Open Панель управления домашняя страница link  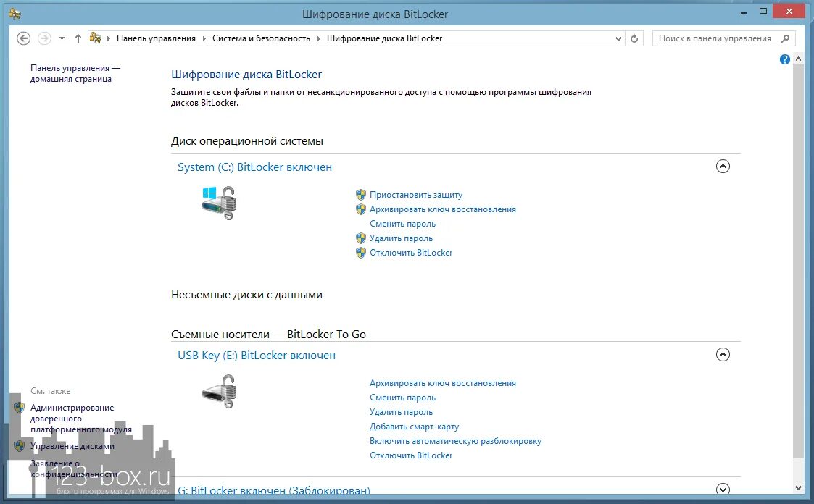coord(75,74)
